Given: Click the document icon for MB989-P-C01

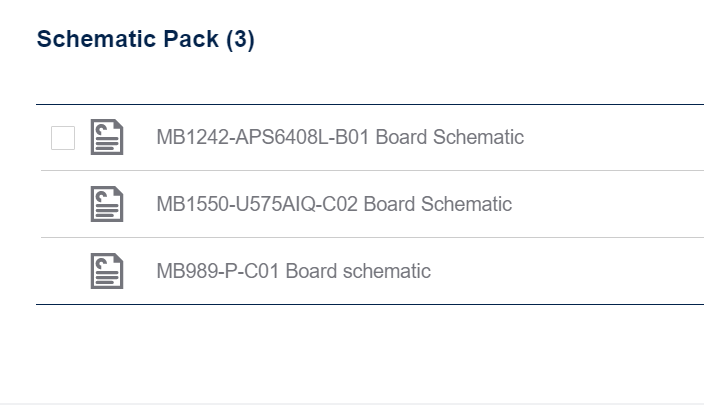Looking at the screenshot, I should tap(107, 271).
